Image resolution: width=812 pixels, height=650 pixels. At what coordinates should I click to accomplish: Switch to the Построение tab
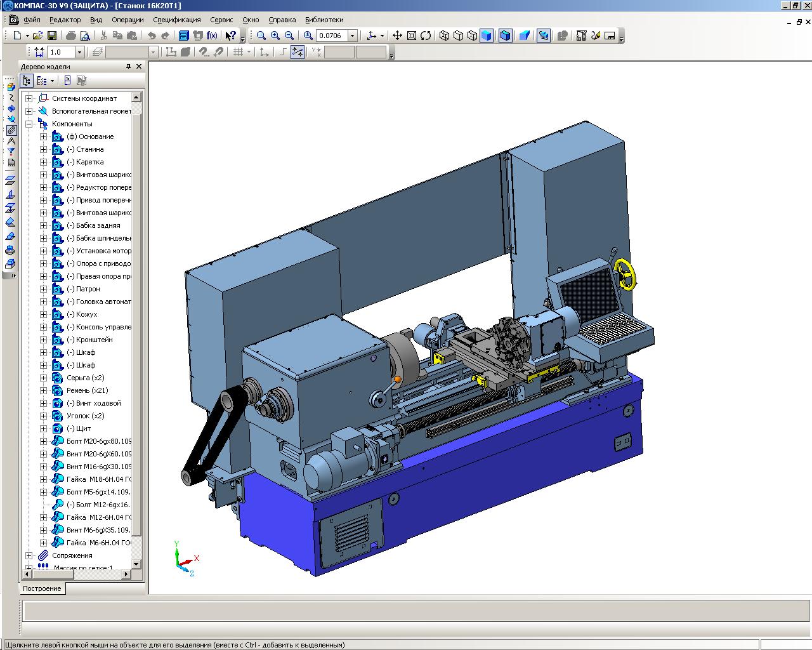click(43, 588)
